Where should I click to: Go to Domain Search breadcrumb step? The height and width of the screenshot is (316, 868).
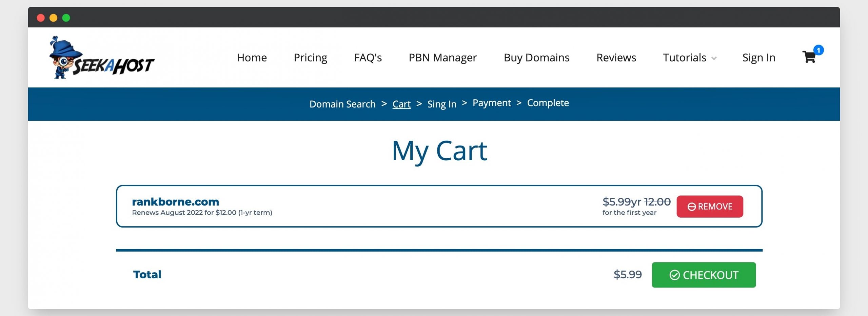point(342,104)
